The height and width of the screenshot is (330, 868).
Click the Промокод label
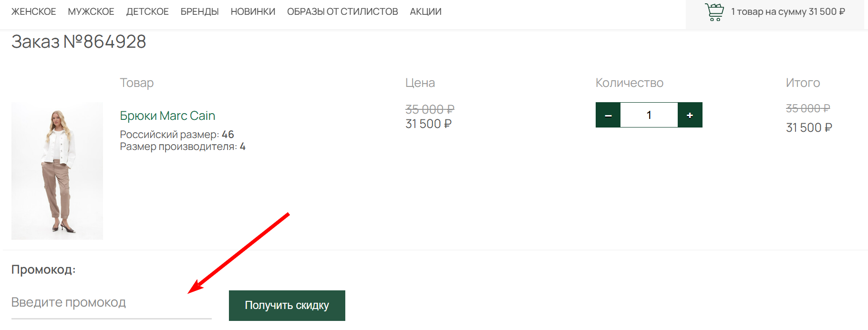pos(43,269)
